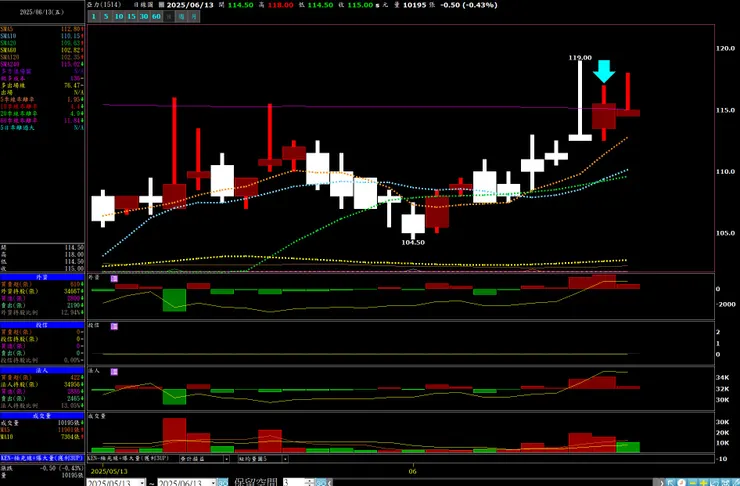740x486 pixels.
Task: Click the grid settings icon in bottom toolbar
Action: coord(726,483)
